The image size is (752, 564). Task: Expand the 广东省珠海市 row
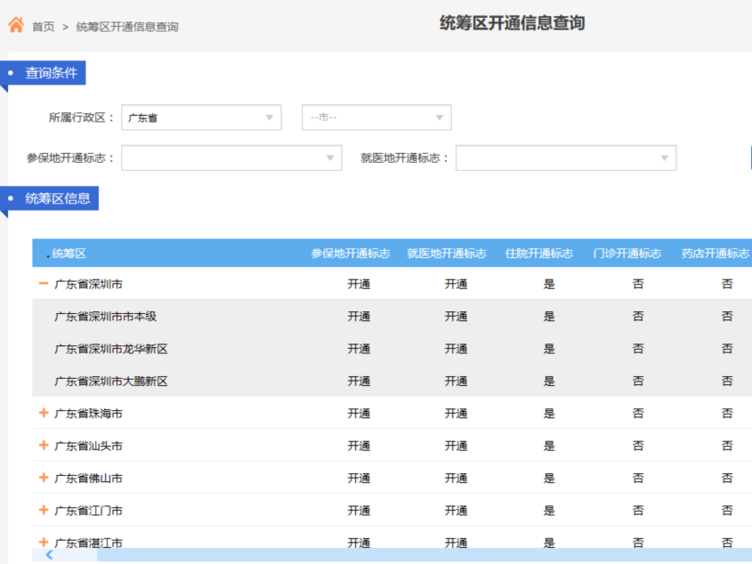pyautogui.click(x=43, y=413)
